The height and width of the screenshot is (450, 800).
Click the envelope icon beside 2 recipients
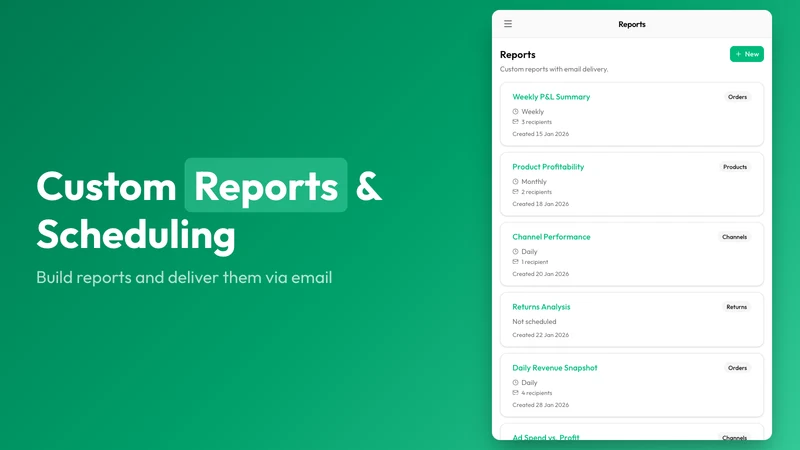coord(515,191)
